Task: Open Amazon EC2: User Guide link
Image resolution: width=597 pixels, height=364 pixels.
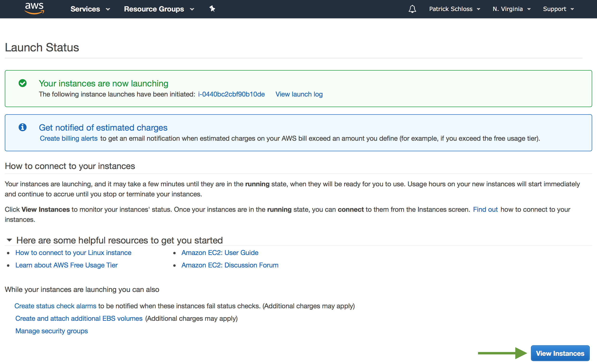Action: [220, 253]
